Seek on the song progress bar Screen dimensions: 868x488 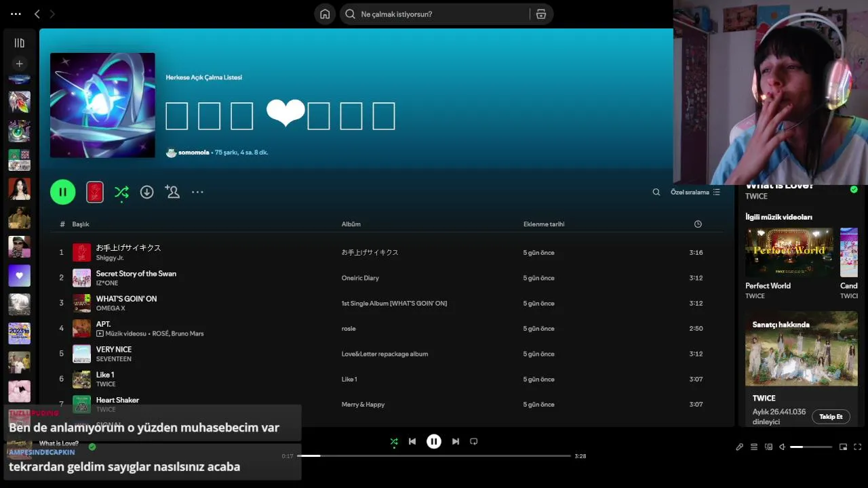click(x=434, y=456)
